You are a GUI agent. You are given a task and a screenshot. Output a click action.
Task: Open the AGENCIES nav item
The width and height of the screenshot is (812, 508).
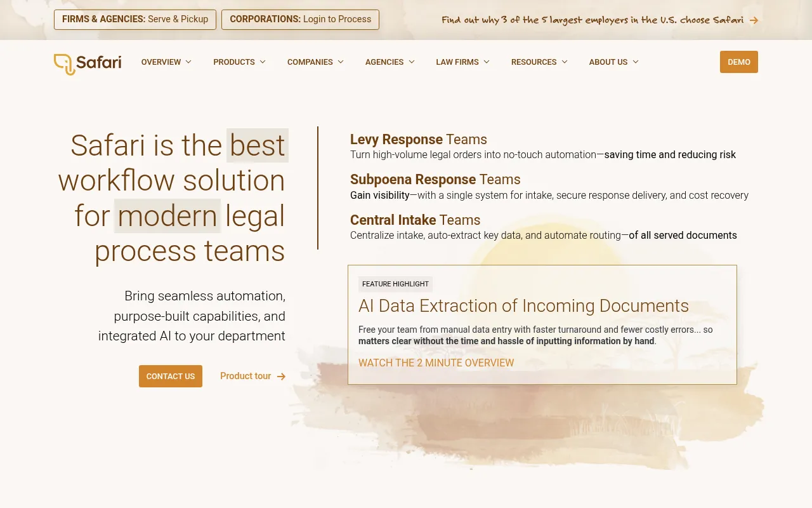(x=384, y=62)
